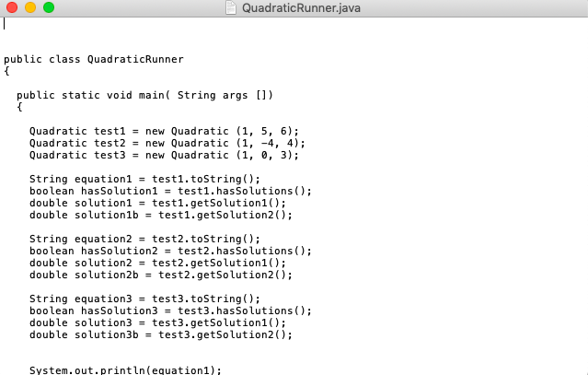
Task: Click the 'Quadratic test1 = new Quadratic (1, 5, 6);' line
Action: 164,131
